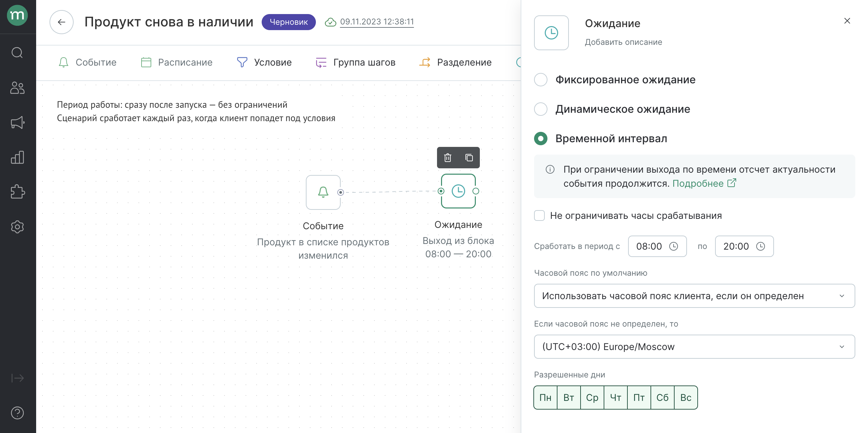Image resolution: width=868 pixels, height=433 pixels.
Task: Toggle Ср allowed day
Action: coord(592,398)
